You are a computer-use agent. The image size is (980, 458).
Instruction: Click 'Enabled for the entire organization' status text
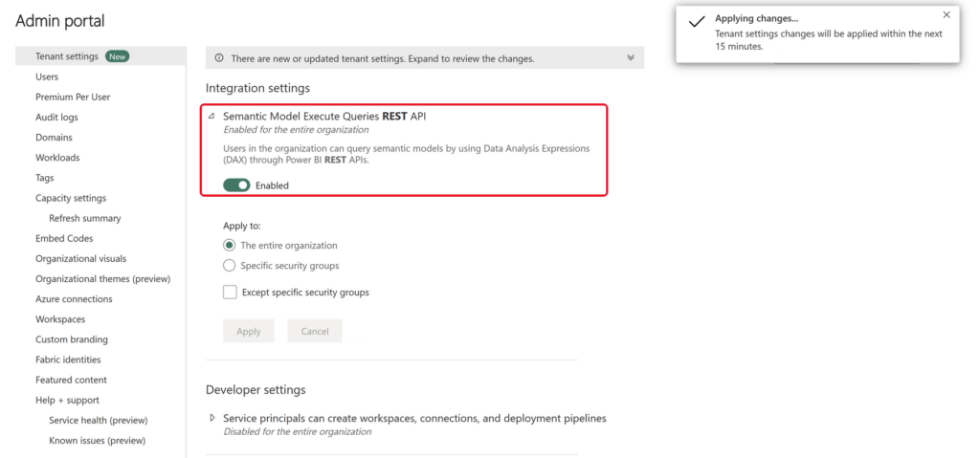(296, 130)
